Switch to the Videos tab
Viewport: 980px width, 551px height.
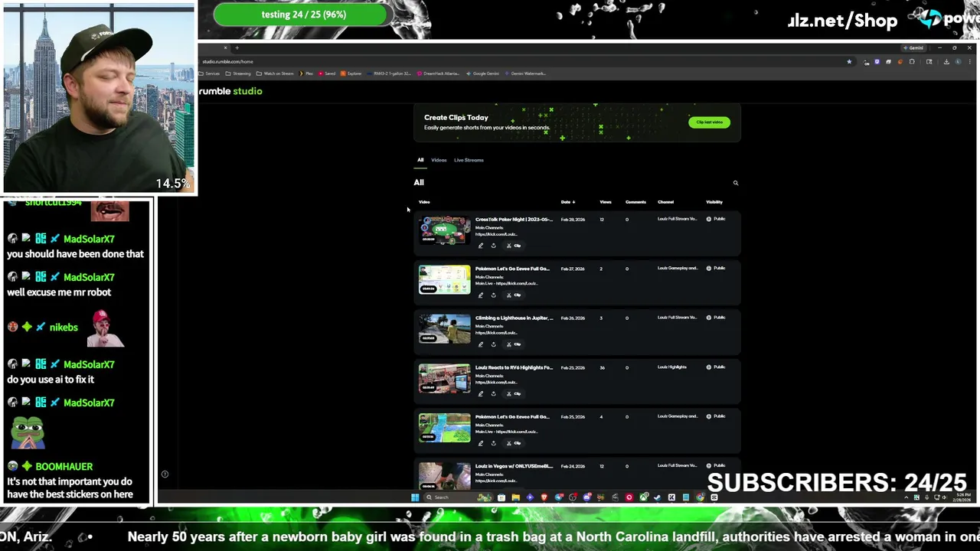[x=439, y=160]
